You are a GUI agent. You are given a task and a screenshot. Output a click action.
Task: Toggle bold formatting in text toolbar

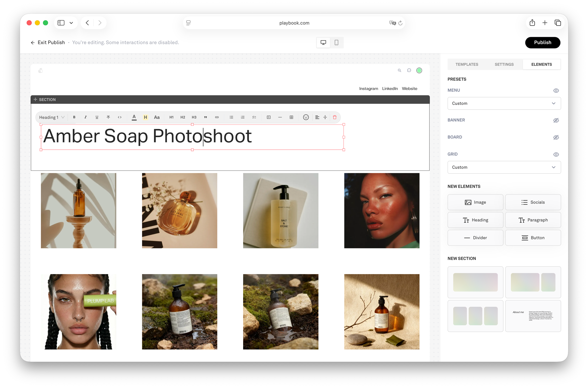click(x=74, y=117)
